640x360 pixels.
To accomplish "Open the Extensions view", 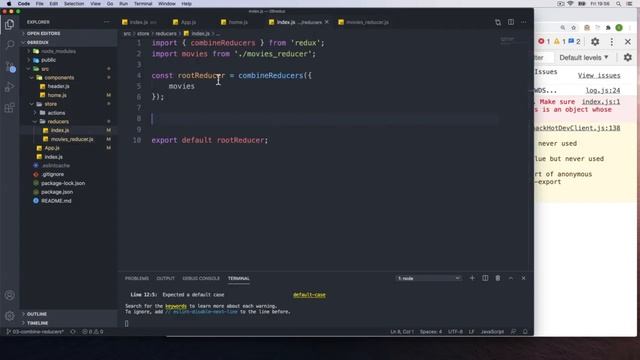I will coord(9,108).
